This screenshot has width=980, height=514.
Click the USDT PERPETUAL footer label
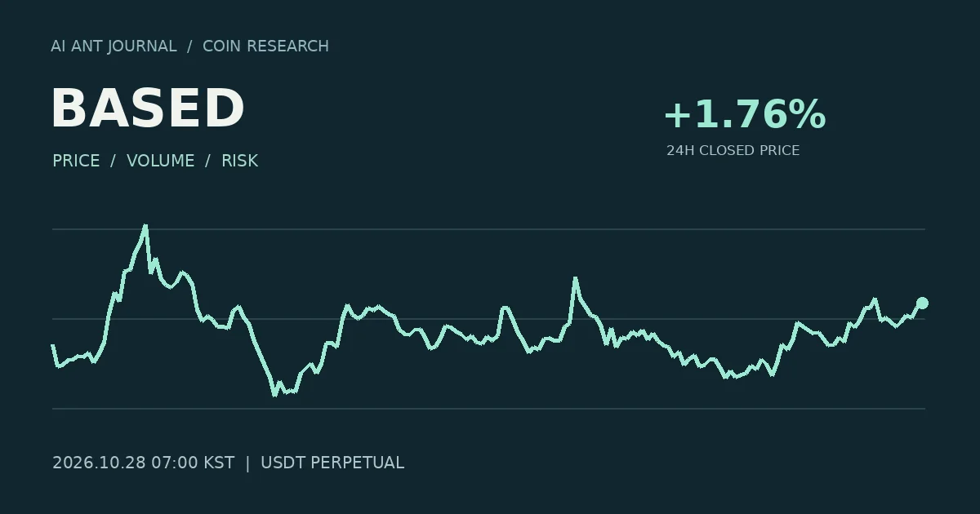pyautogui.click(x=332, y=463)
